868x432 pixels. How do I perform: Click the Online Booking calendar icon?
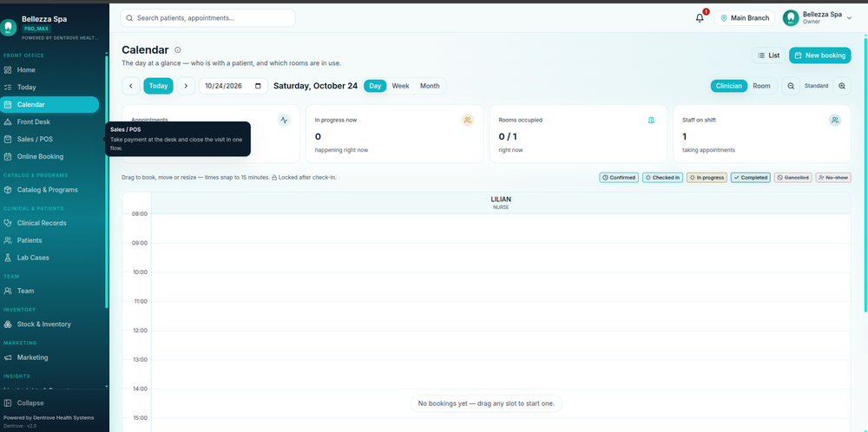pyautogui.click(x=8, y=156)
